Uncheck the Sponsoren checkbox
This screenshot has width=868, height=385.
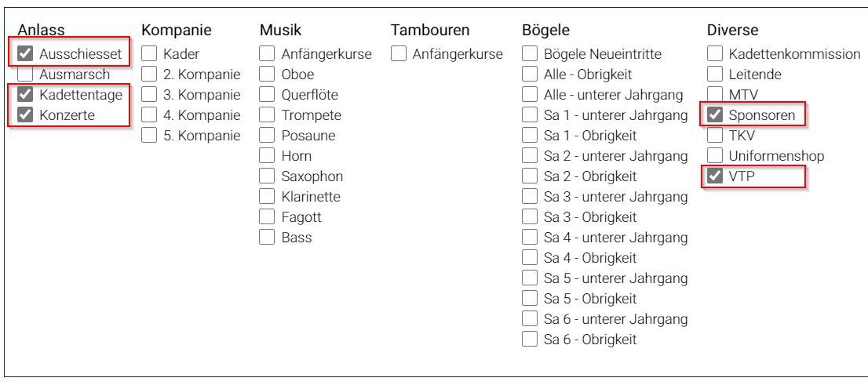pyautogui.click(x=714, y=115)
